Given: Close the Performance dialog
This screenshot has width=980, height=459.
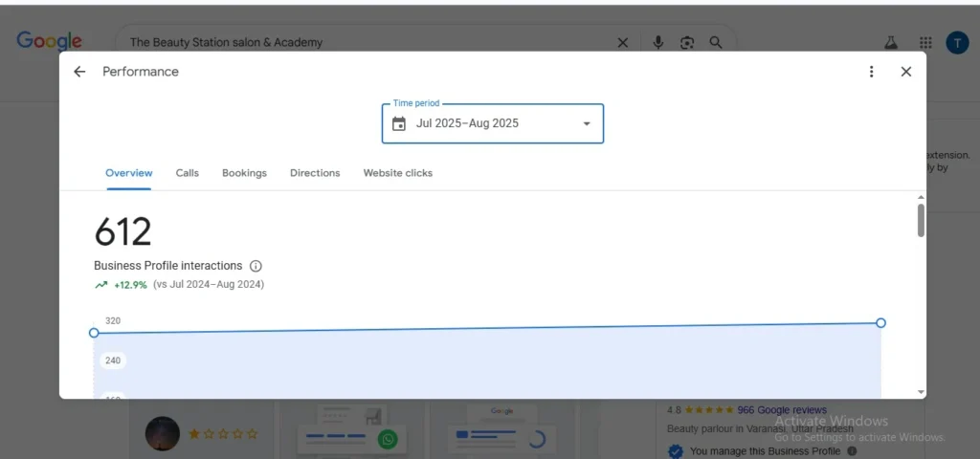Looking at the screenshot, I should pyautogui.click(x=905, y=72).
